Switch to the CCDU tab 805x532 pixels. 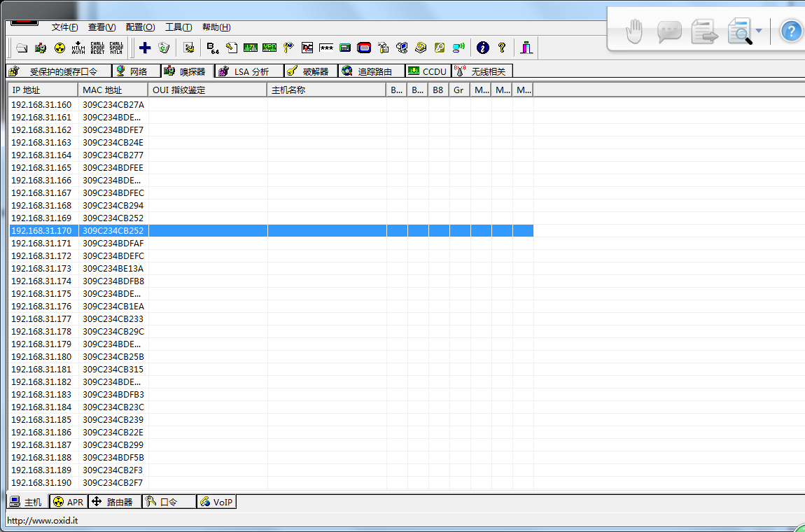click(x=428, y=71)
